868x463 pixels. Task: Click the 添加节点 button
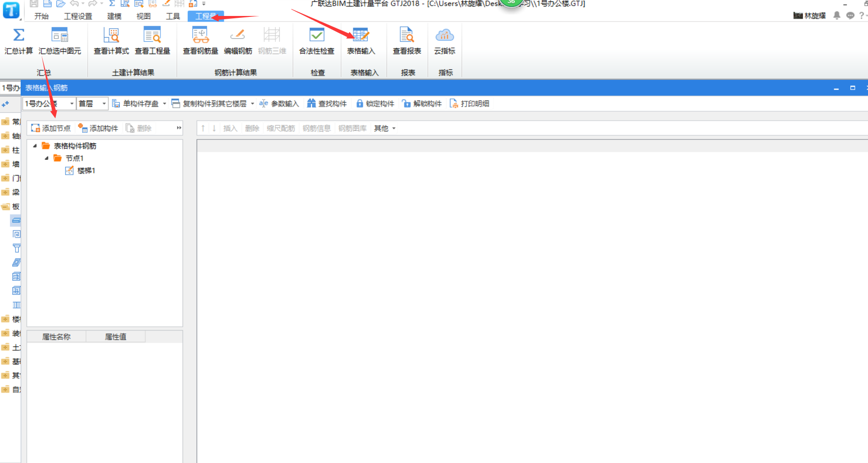pos(51,128)
